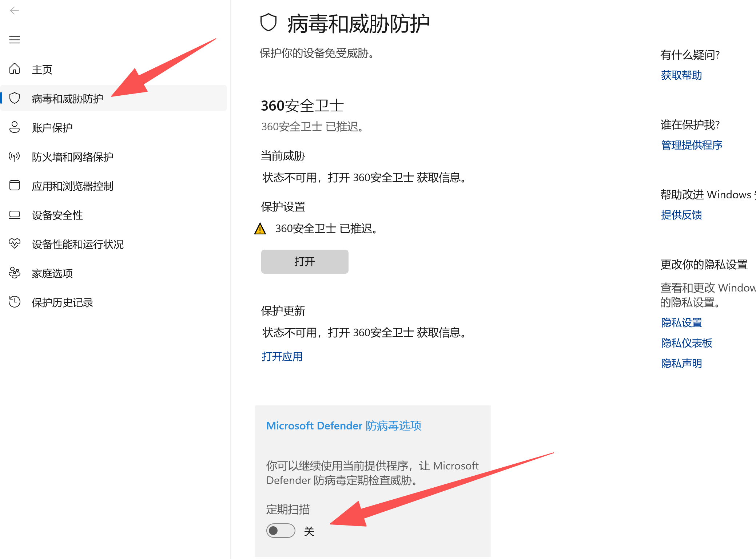Click the 定期扫描 label
The height and width of the screenshot is (559, 756).
click(288, 509)
